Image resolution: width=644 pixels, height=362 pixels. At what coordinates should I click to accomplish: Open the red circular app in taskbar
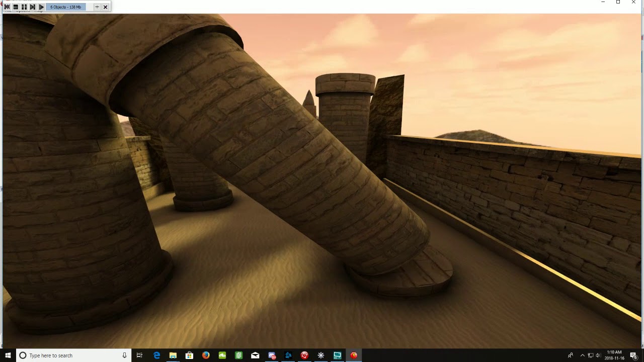[x=304, y=355]
